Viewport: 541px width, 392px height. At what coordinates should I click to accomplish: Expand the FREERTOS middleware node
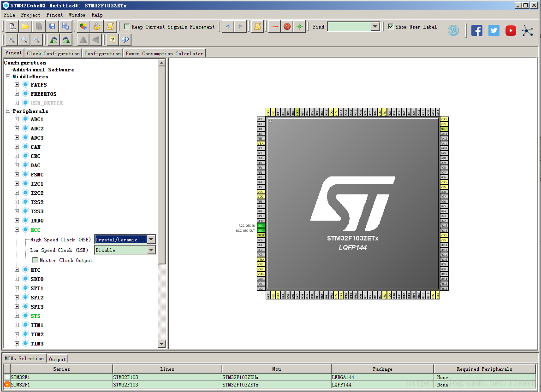(17, 94)
